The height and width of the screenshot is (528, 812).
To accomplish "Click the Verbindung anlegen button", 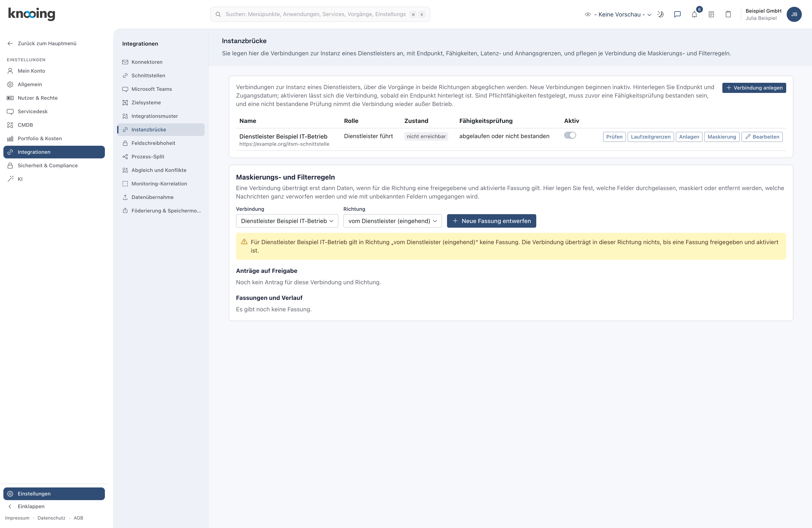I will pyautogui.click(x=754, y=88).
